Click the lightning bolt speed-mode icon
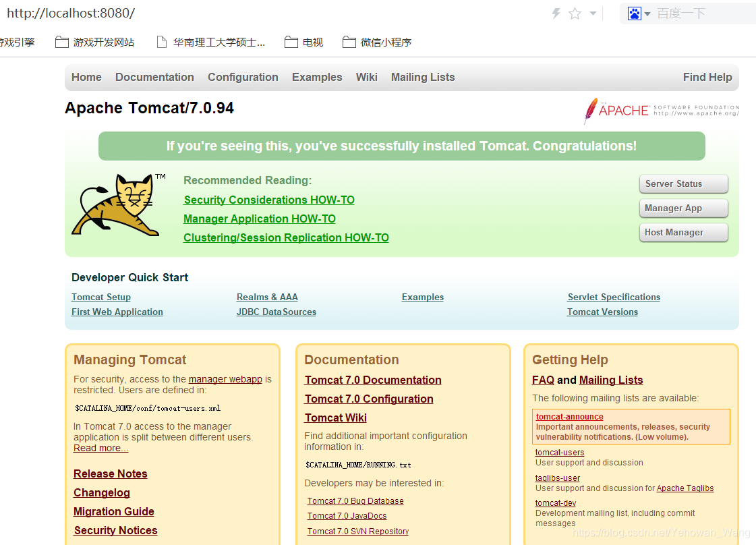 pos(556,13)
